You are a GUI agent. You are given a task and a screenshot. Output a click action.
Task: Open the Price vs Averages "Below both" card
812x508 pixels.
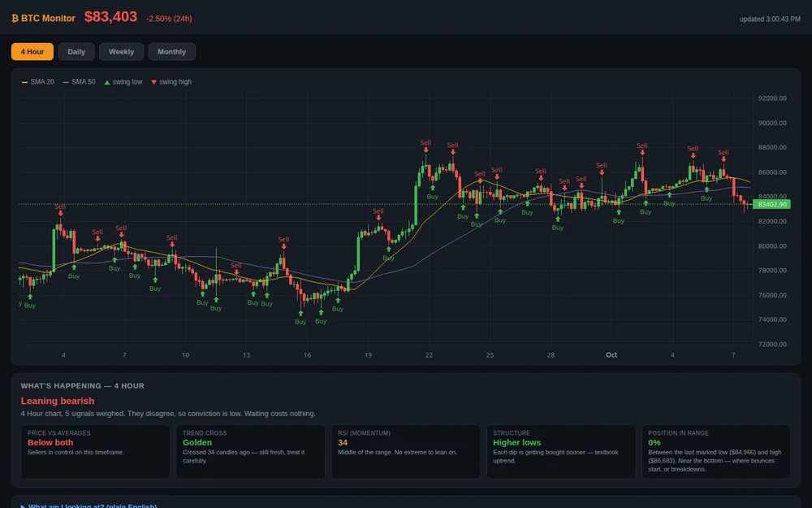[95, 451]
